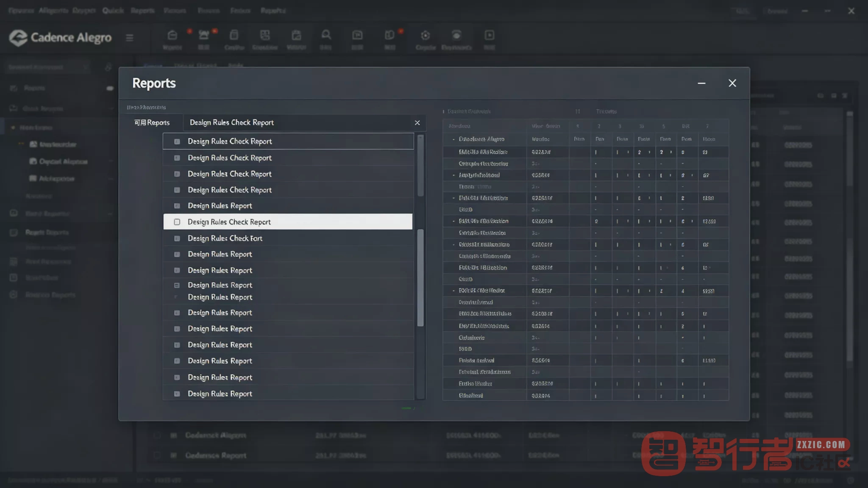Image resolution: width=868 pixels, height=488 pixels.
Task: Open the Reports menu right of Quick
Action: coord(142,11)
